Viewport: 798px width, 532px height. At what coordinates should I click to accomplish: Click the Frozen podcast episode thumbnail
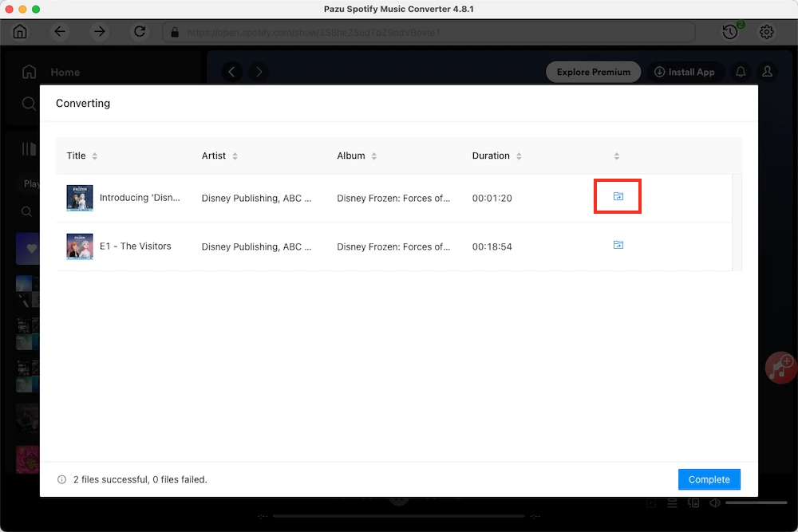click(x=79, y=198)
